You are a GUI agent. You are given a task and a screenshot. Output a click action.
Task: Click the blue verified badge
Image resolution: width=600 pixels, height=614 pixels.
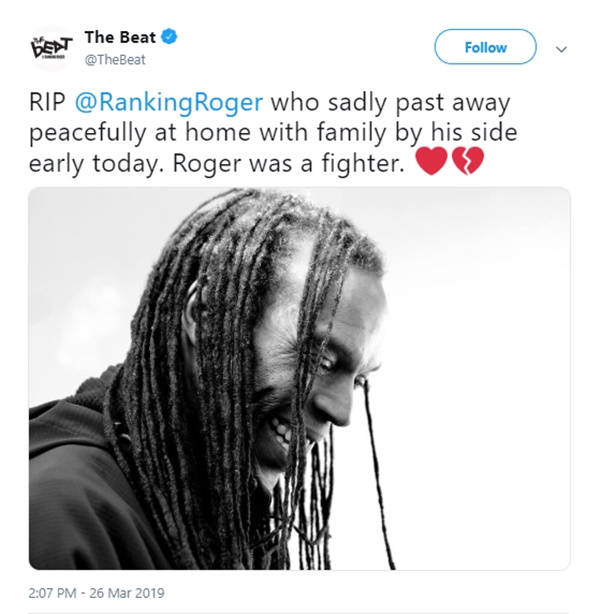tap(170, 37)
